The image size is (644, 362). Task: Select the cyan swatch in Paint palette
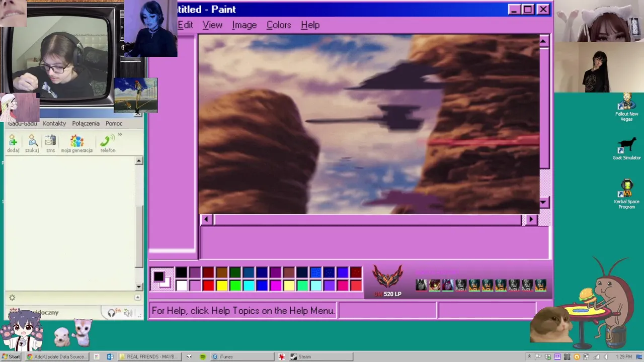pos(249,286)
